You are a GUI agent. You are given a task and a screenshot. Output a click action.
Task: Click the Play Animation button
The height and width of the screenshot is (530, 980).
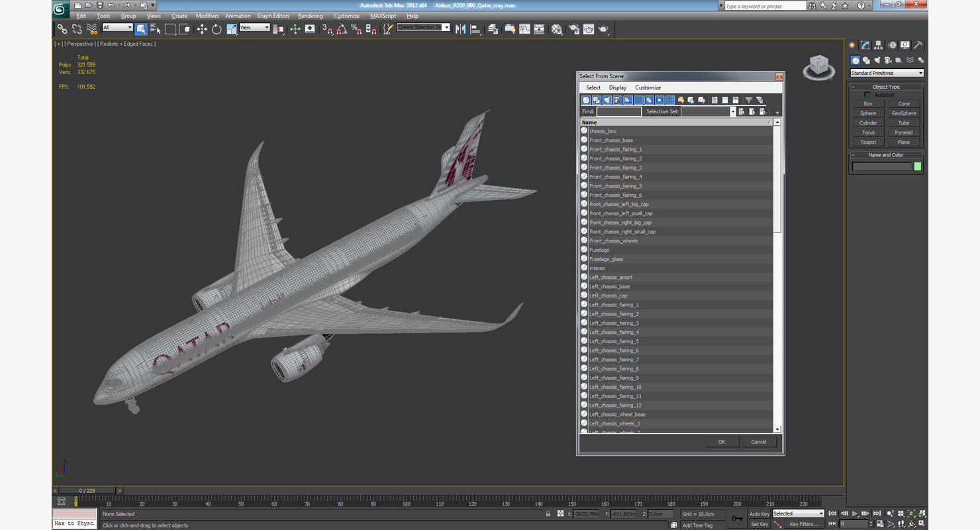[x=854, y=513]
